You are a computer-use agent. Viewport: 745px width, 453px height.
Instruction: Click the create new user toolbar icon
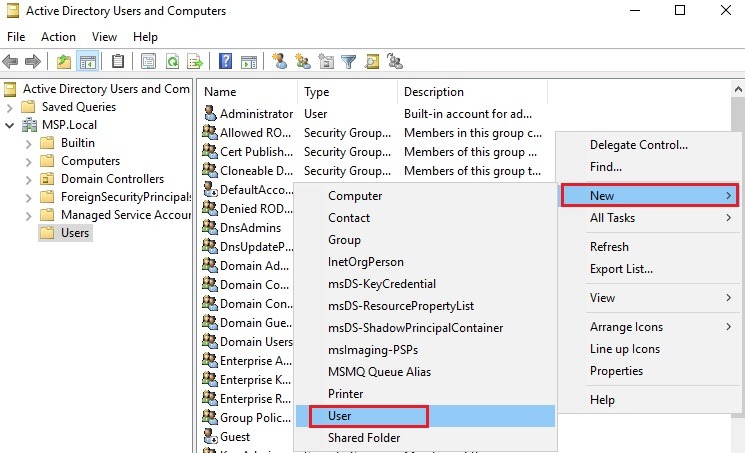point(279,61)
